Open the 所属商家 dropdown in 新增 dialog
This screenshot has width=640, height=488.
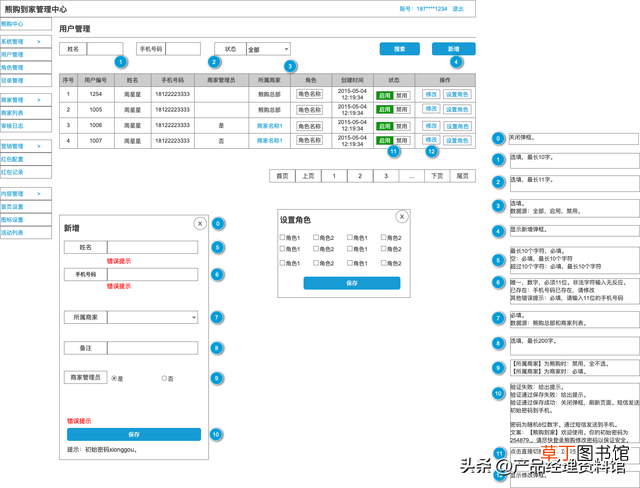153,317
